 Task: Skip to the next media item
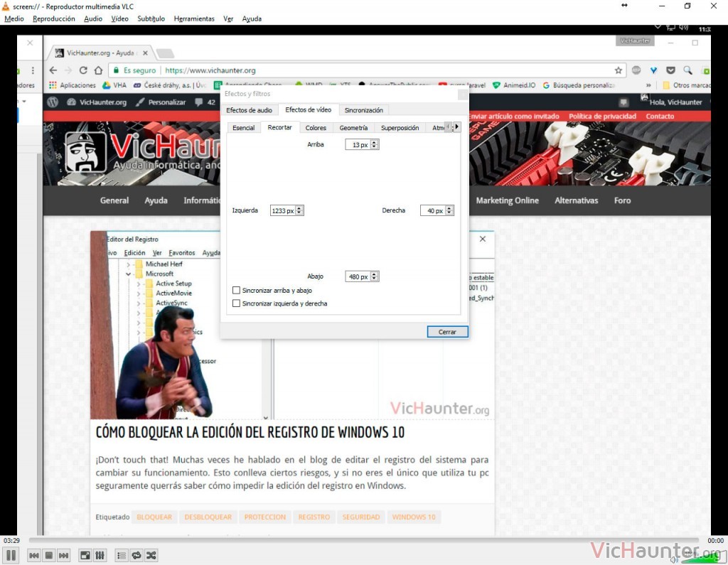click(x=63, y=555)
